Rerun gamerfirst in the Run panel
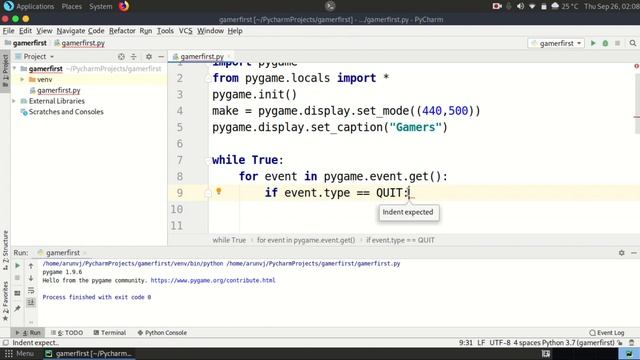The image size is (640, 360). point(18,266)
